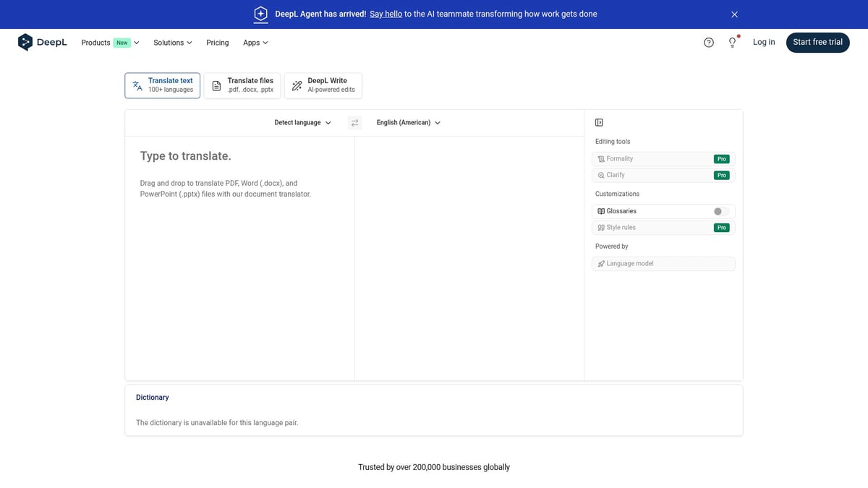868x488 pixels.
Task: Enable the Glossaries toggle
Action: [x=718, y=210]
